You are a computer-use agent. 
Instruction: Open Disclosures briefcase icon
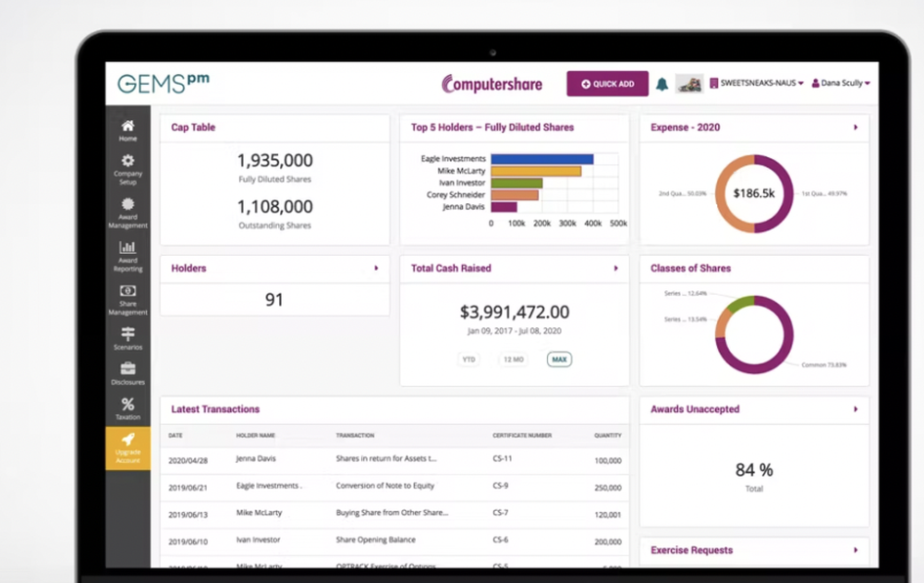tap(128, 369)
